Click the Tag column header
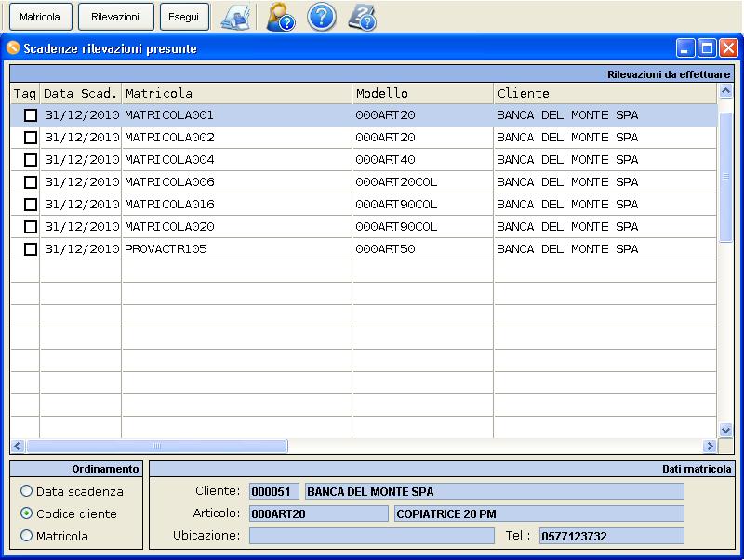This screenshot has width=744, height=560. pos(25,94)
